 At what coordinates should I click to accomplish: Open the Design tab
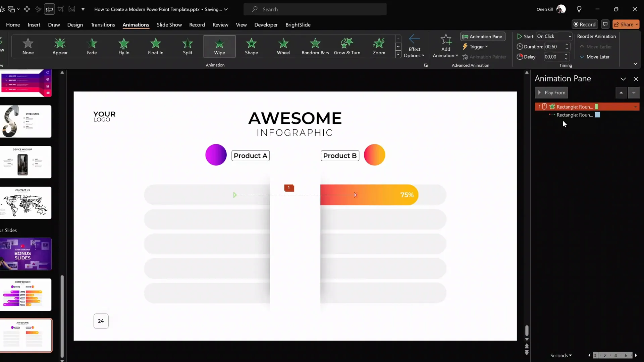75,25
